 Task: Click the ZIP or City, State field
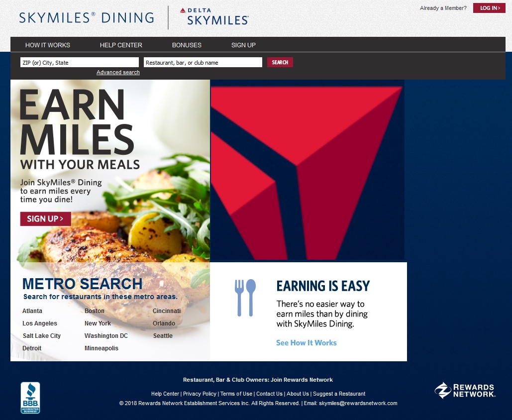click(x=80, y=62)
